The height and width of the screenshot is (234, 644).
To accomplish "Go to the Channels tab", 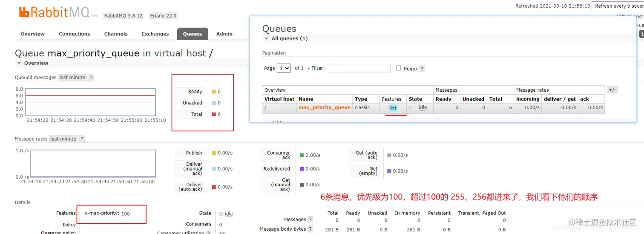I will [x=116, y=34].
